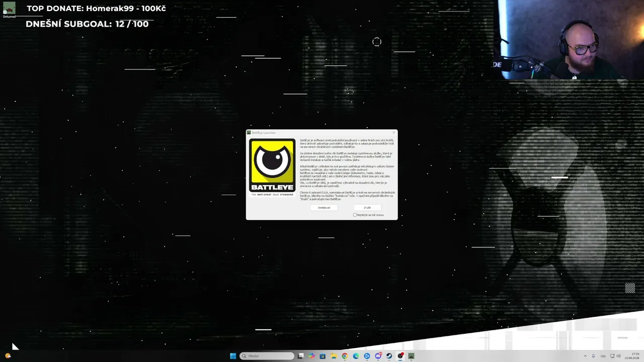The width and height of the screenshot is (644, 362).
Task: Open Steam from the taskbar
Action: coord(389,356)
